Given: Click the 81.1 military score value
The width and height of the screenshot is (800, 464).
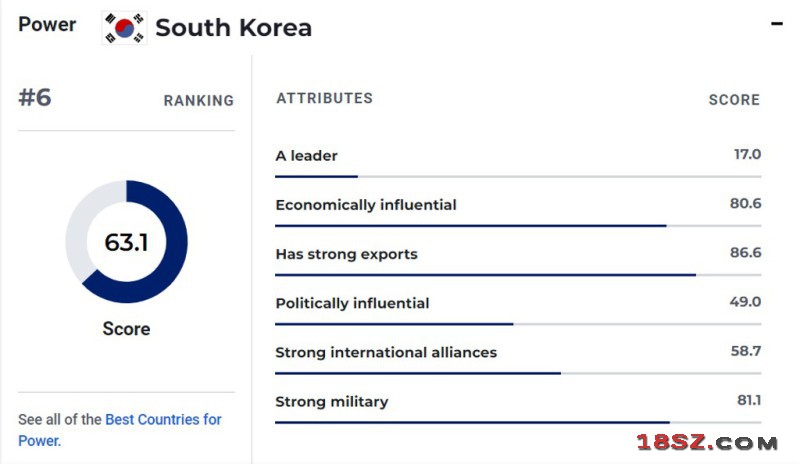Looking at the screenshot, I should 749,400.
